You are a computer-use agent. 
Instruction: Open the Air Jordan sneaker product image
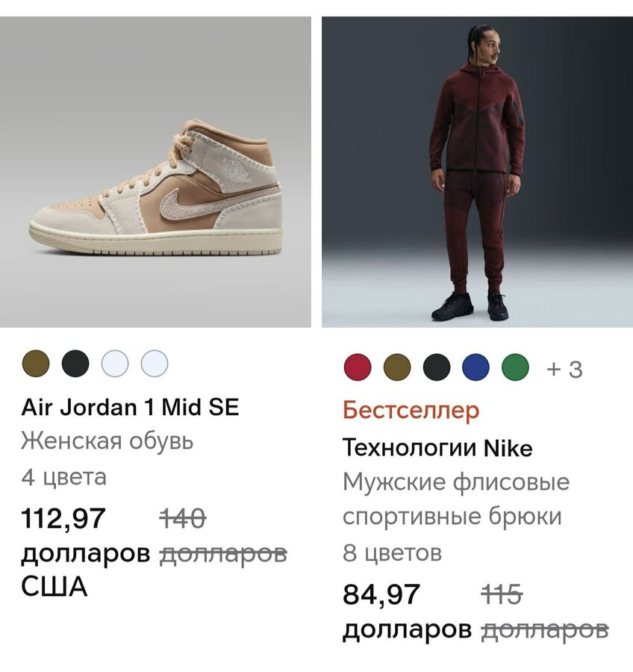155,172
